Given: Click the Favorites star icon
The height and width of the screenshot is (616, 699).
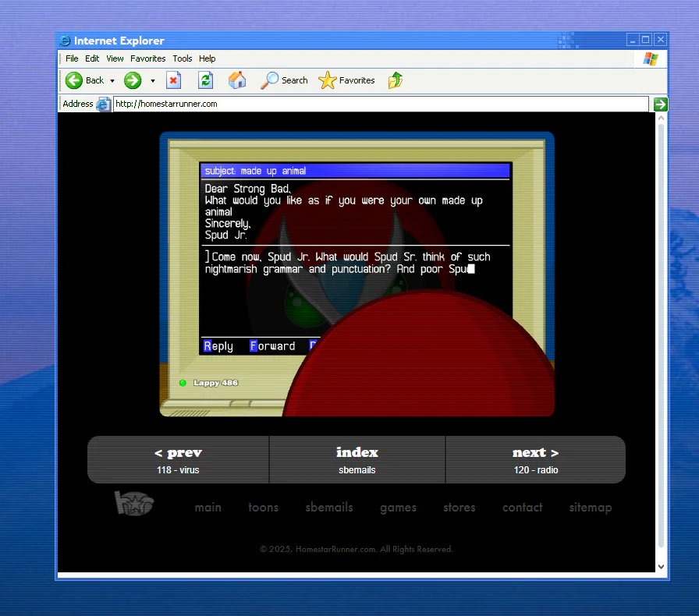Looking at the screenshot, I should coord(327,80).
